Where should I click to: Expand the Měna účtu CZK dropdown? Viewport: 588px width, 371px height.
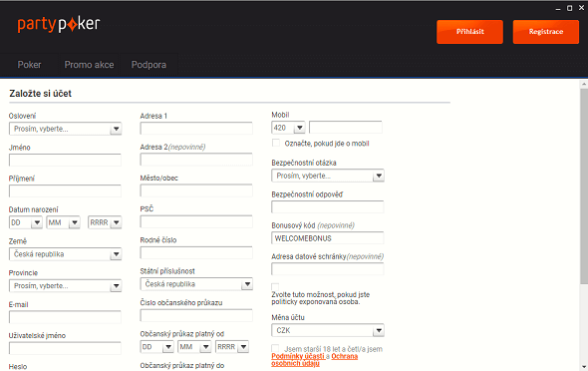pos(328,330)
